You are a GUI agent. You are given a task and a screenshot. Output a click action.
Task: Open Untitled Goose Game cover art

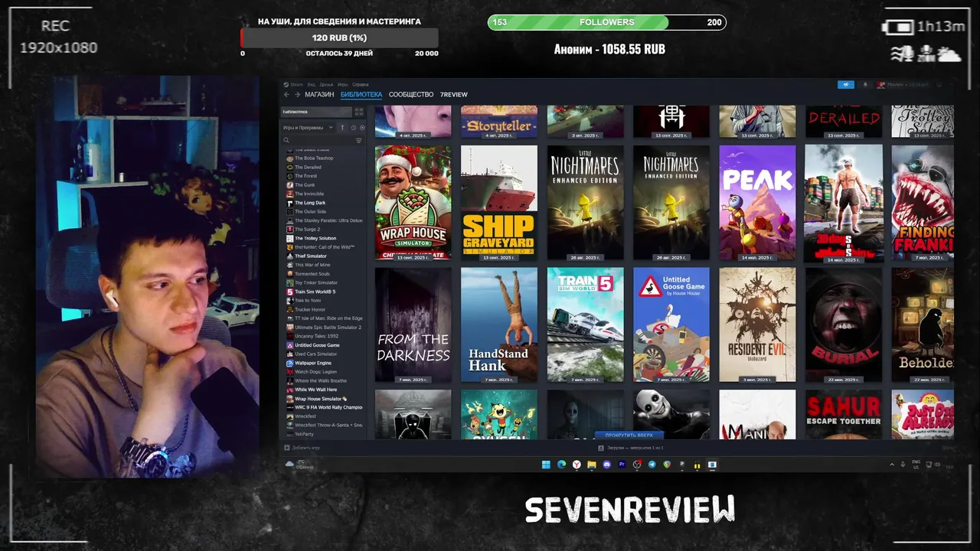coord(671,324)
